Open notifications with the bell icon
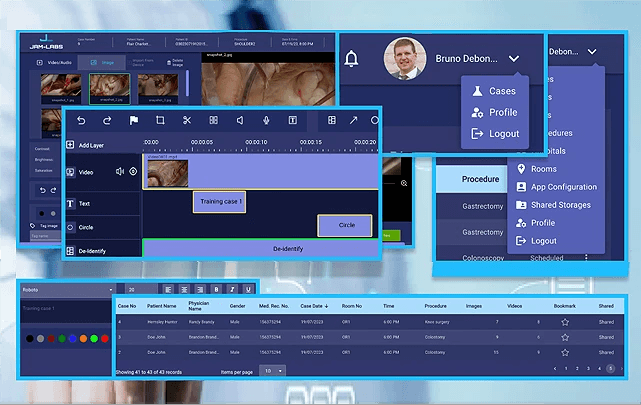 (x=351, y=59)
